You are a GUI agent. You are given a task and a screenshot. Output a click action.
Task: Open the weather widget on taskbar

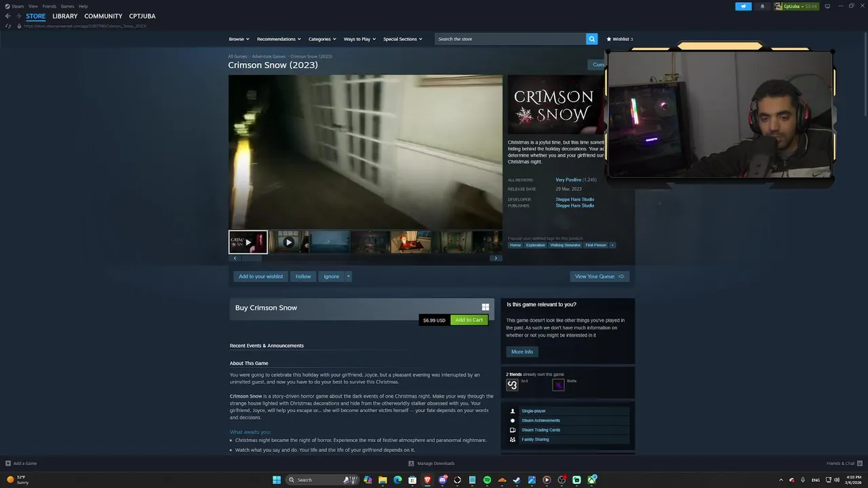click(18, 480)
